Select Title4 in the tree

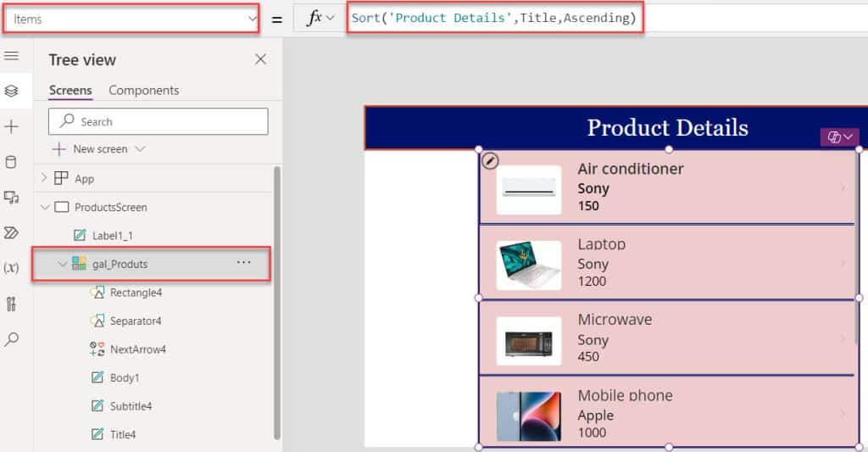click(122, 434)
